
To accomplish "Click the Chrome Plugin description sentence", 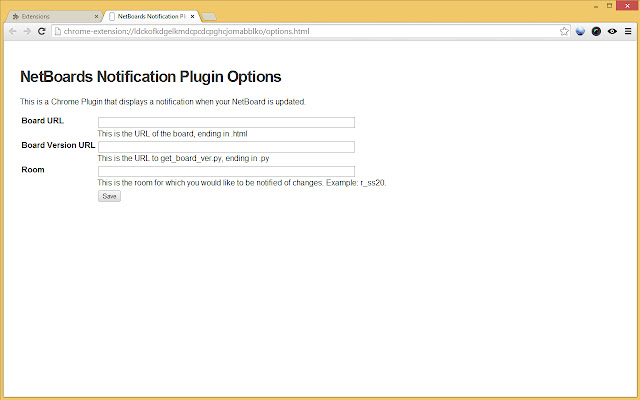I will (163, 102).
